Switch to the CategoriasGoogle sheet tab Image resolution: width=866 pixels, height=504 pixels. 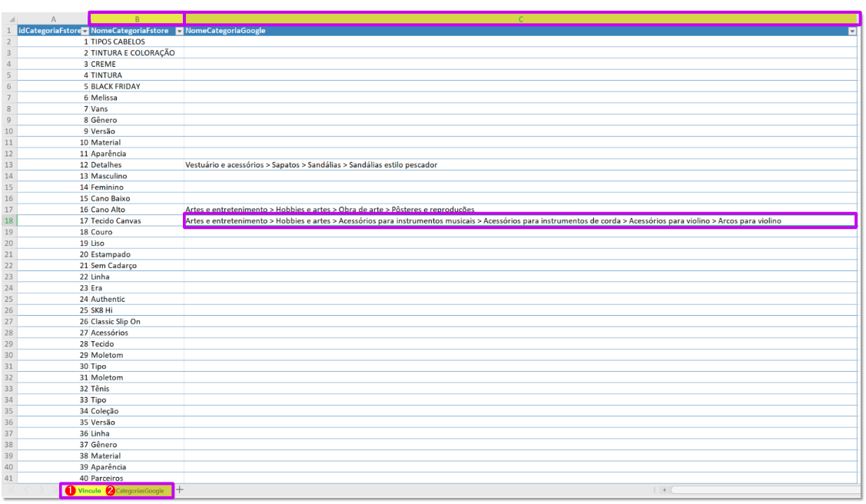139,490
